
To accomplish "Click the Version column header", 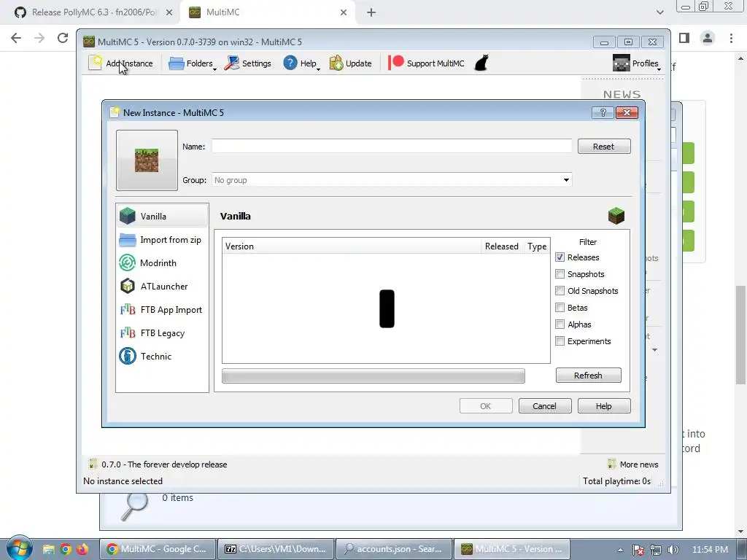I will pos(352,246).
